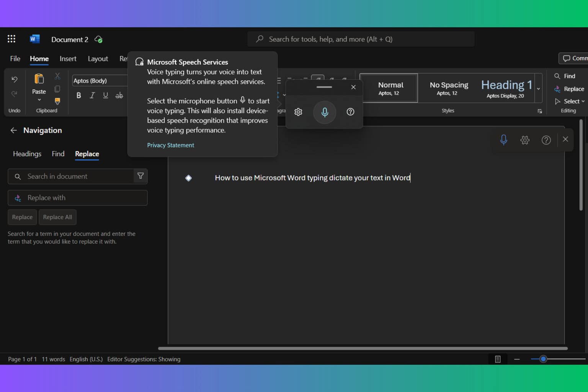This screenshot has width=588, height=392.
Task: Click the vertical scrollbar thumb
Action: [x=581, y=165]
